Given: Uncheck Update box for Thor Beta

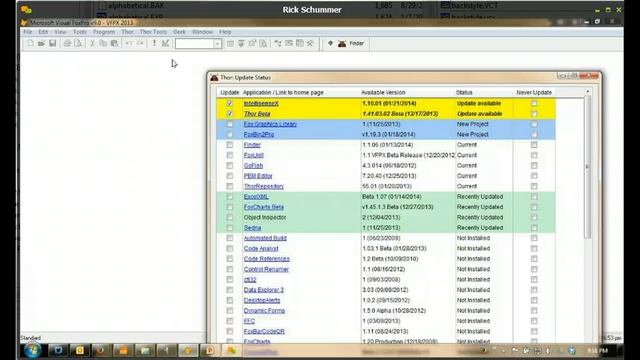Looking at the screenshot, I should 230,114.
